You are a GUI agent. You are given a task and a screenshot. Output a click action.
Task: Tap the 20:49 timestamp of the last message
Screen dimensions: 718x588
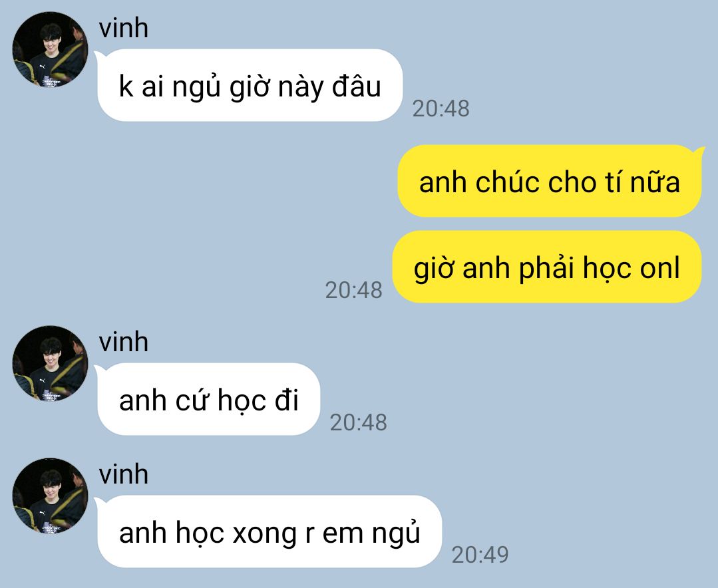[480, 555]
